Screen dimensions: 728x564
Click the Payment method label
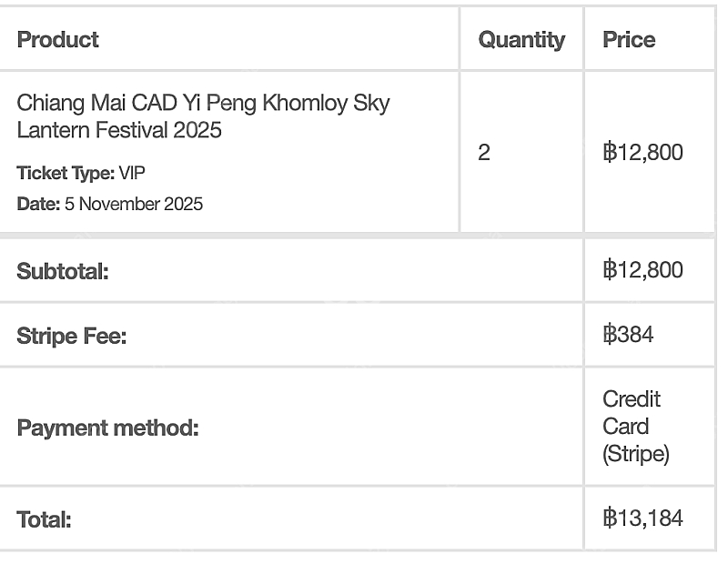pyautogui.click(x=107, y=428)
